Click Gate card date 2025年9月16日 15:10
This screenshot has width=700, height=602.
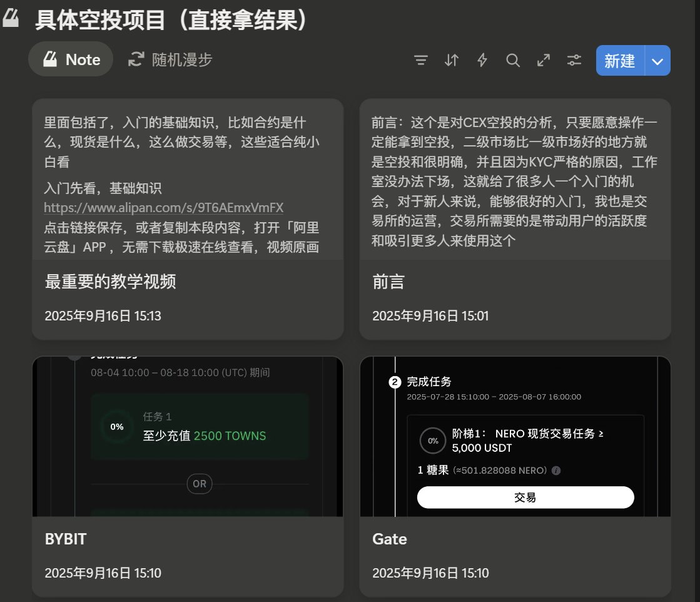click(x=430, y=573)
